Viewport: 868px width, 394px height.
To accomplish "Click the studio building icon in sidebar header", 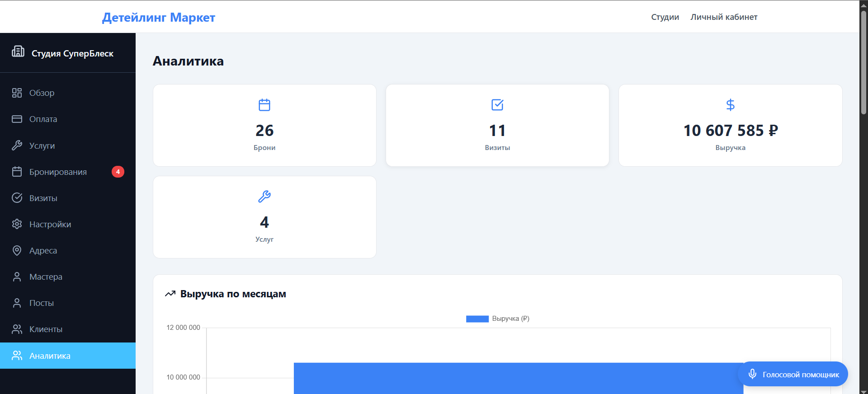I will tap(18, 52).
